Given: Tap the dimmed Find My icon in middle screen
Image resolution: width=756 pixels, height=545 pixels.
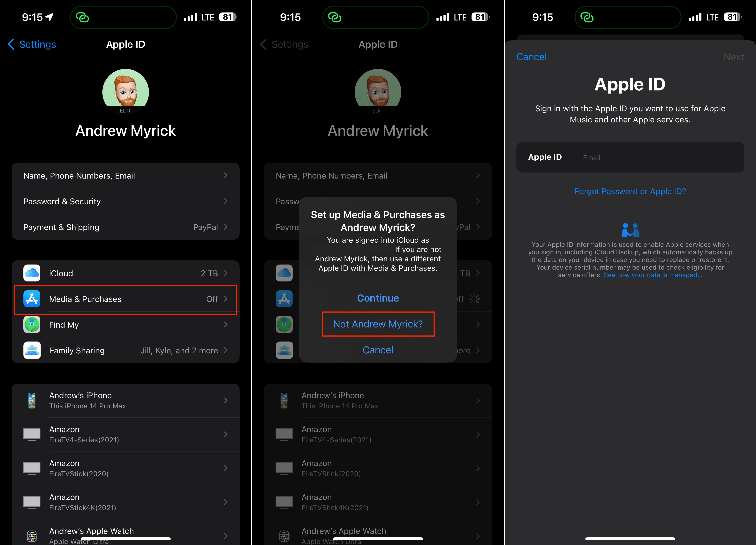Looking at the screenshot, I should [x=284, y=325].
